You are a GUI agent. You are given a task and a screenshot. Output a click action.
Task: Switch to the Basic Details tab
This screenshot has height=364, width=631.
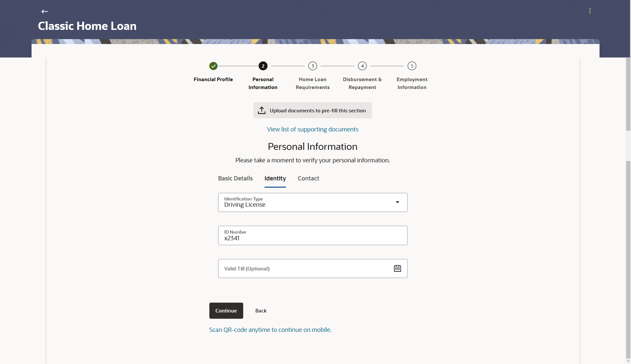[x=235, y=178]
